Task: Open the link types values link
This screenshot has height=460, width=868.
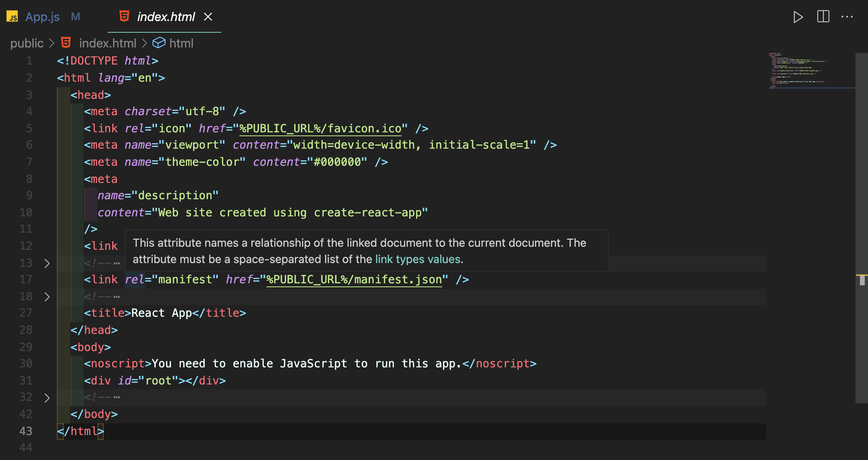Action: click(x=418, y=259)
